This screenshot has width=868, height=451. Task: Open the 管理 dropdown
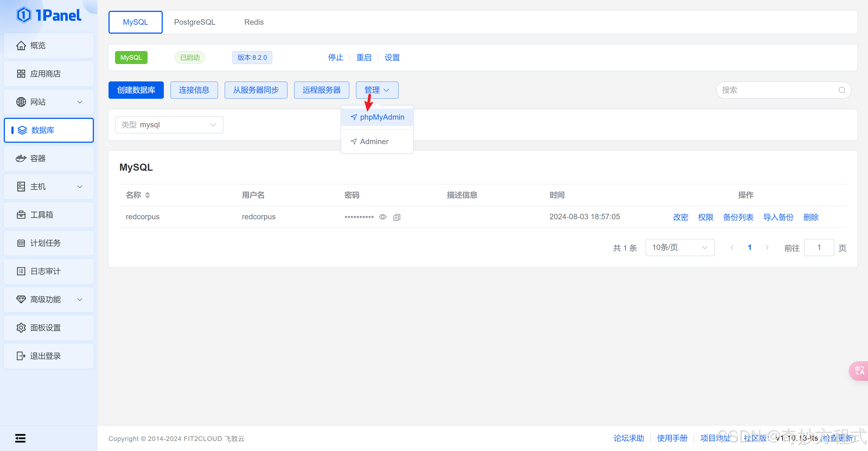pyautogui.click(x=377, y=90)
